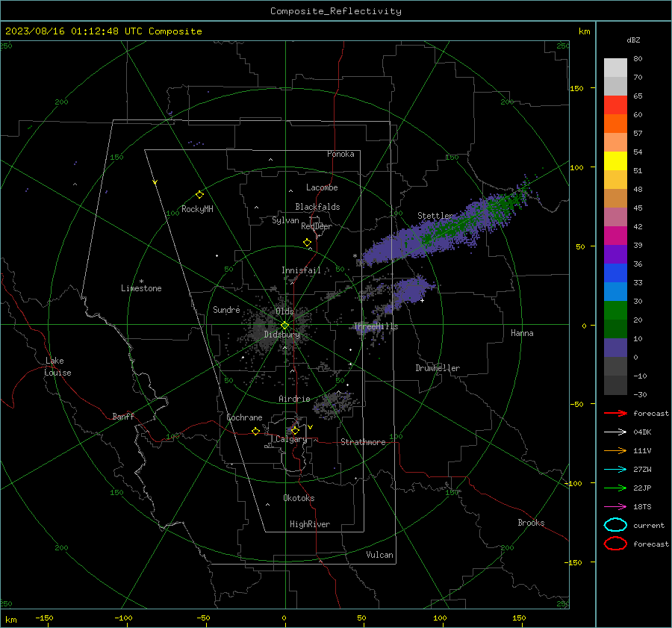Click the 'Limestone' map label
This screenshot has width=672, height=628.
tap(141, 288)
